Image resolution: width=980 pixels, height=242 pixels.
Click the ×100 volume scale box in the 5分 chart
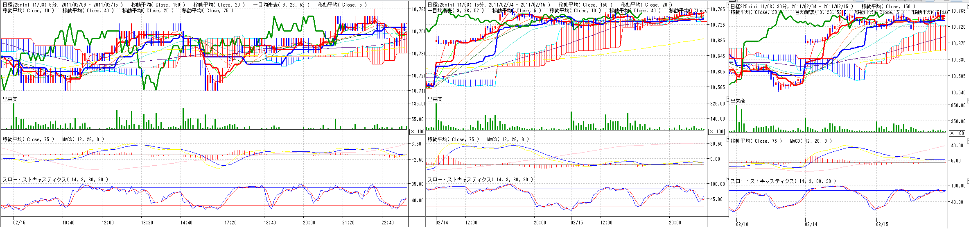[417, 132]
